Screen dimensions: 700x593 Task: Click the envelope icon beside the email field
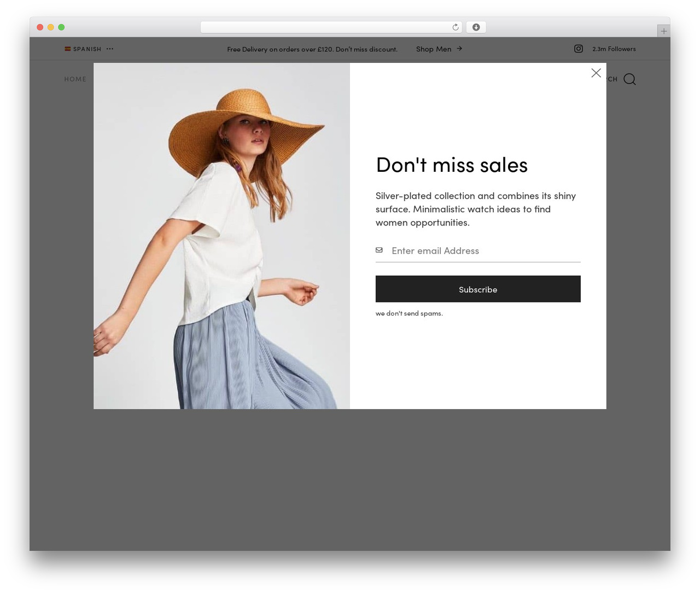[379, 250]
